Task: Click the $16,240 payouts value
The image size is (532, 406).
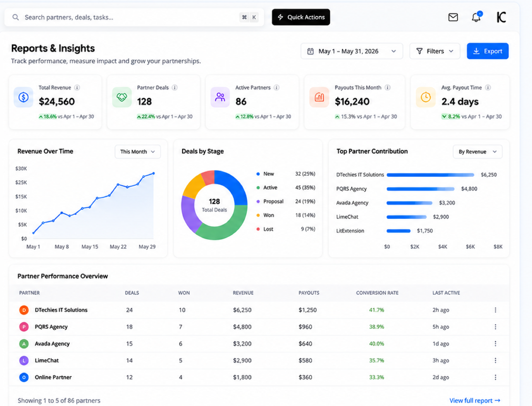Action: 352,102
